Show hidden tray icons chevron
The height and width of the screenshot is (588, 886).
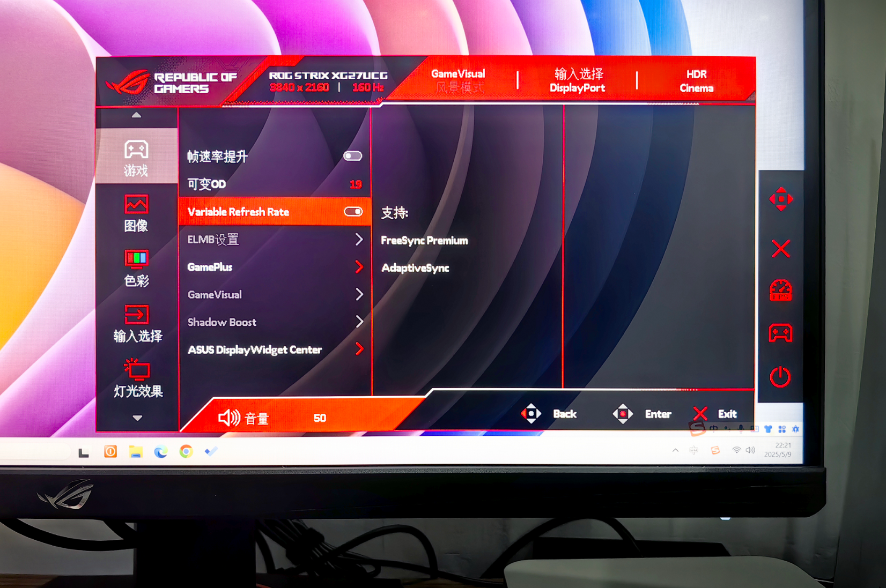(x=676, y=450)
